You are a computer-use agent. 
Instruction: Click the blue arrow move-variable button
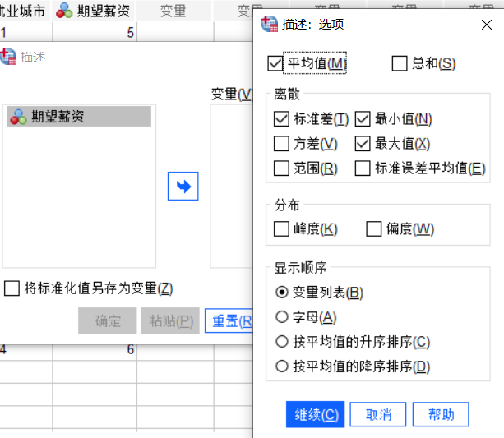click(x=183, y=186)
